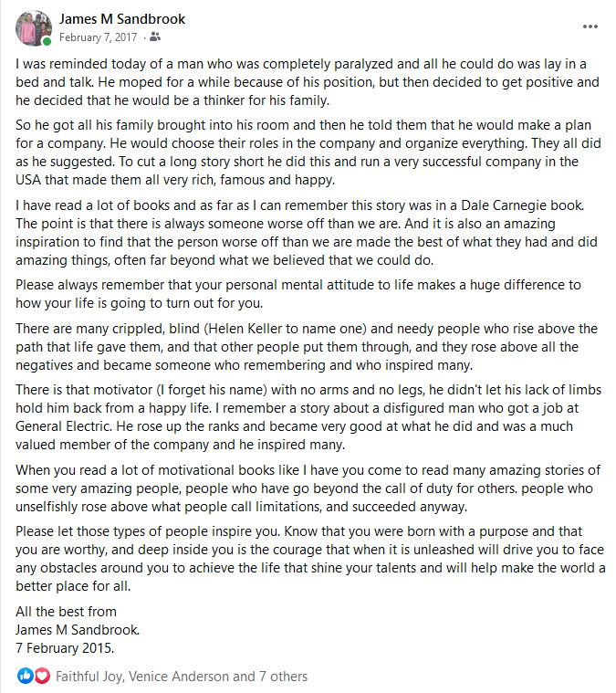The width and height of the screenshot is (616, 693).
Task: Click the green online status dot
Action: pyautogui.click(x=47, y=42)
